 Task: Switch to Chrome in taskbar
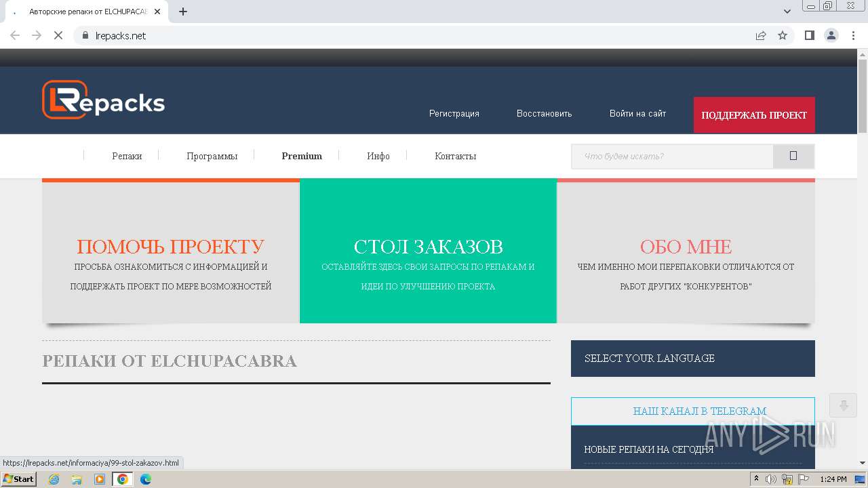(123, 479)
